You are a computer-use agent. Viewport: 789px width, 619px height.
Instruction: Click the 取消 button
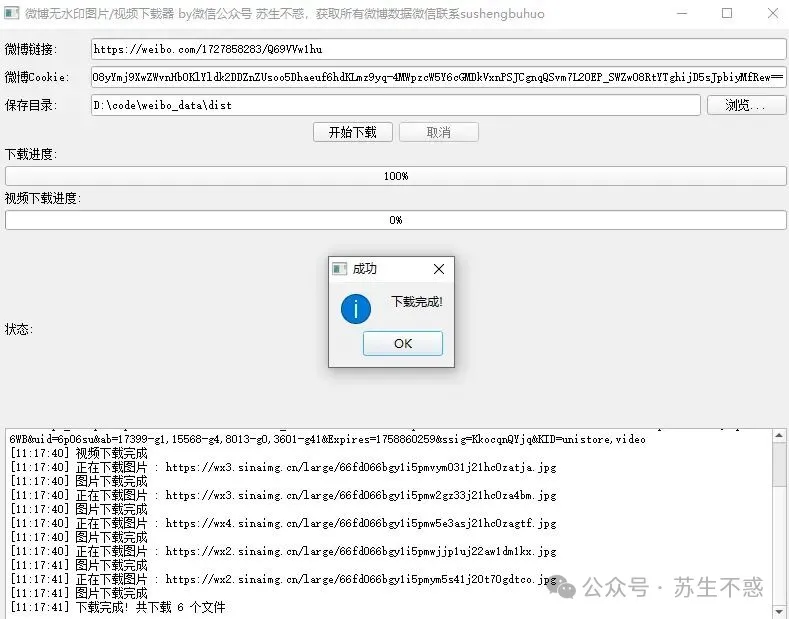tap(439, 132)
